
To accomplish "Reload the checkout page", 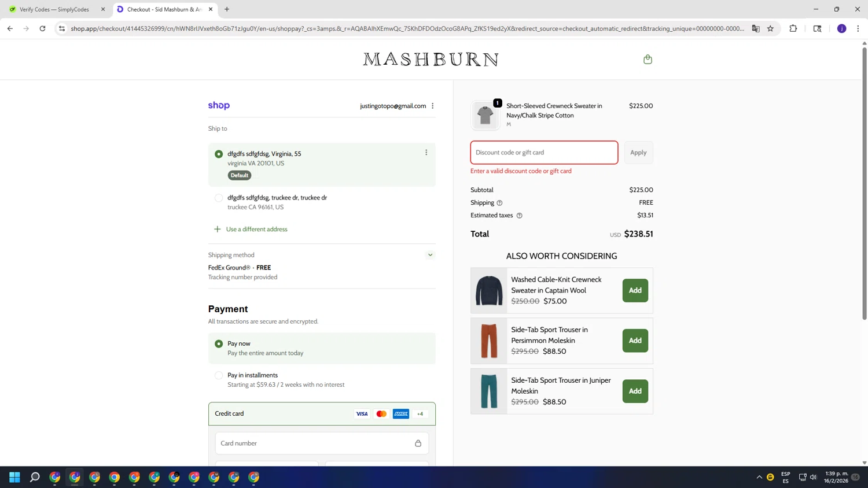I will tap(42, 28).
